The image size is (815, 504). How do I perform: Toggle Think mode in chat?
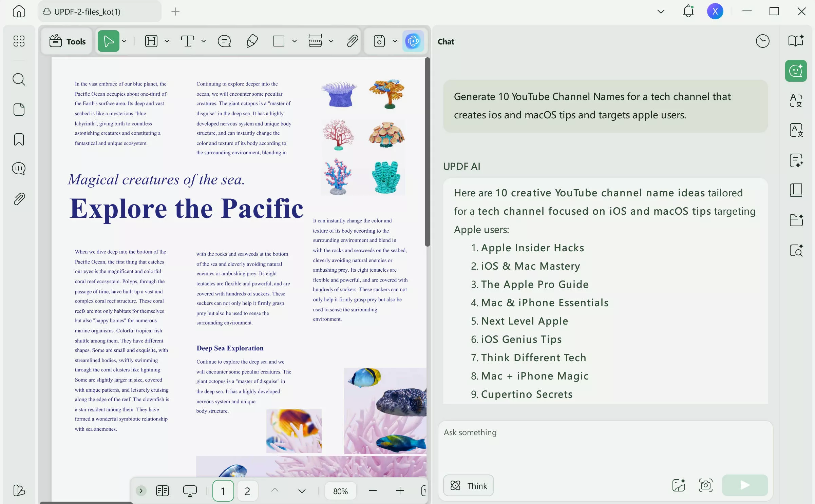(x=468, y=486)
